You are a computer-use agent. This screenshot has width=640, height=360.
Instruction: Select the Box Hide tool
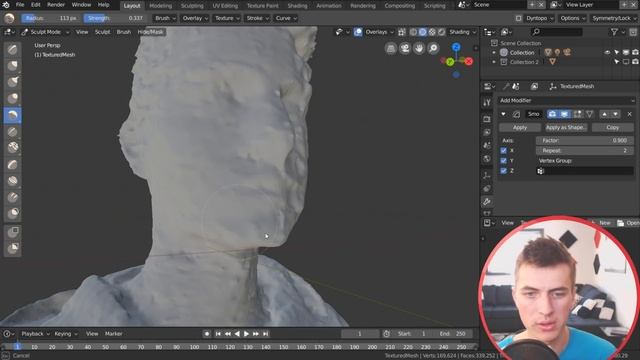click(x=13, y=248)
